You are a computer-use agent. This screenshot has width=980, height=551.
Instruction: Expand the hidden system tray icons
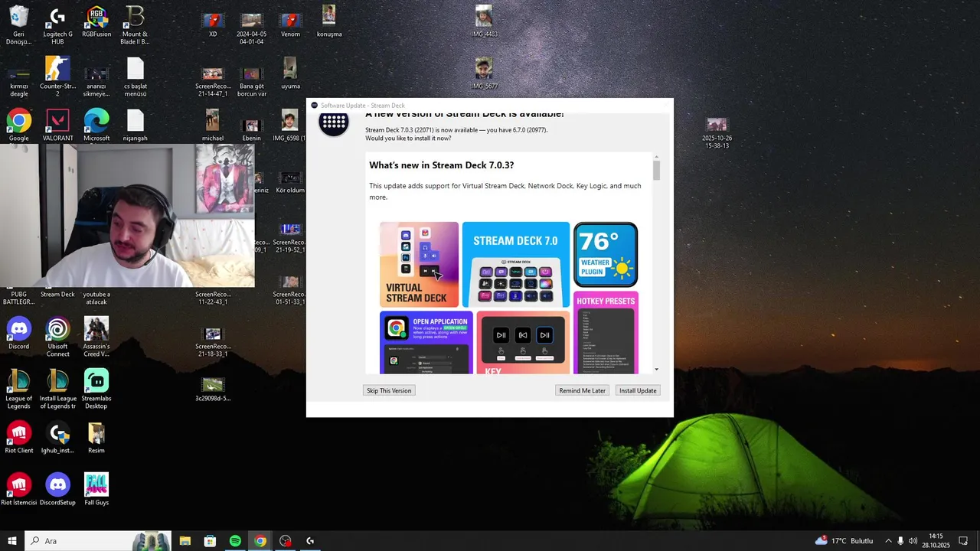click(x=888, y=541)
